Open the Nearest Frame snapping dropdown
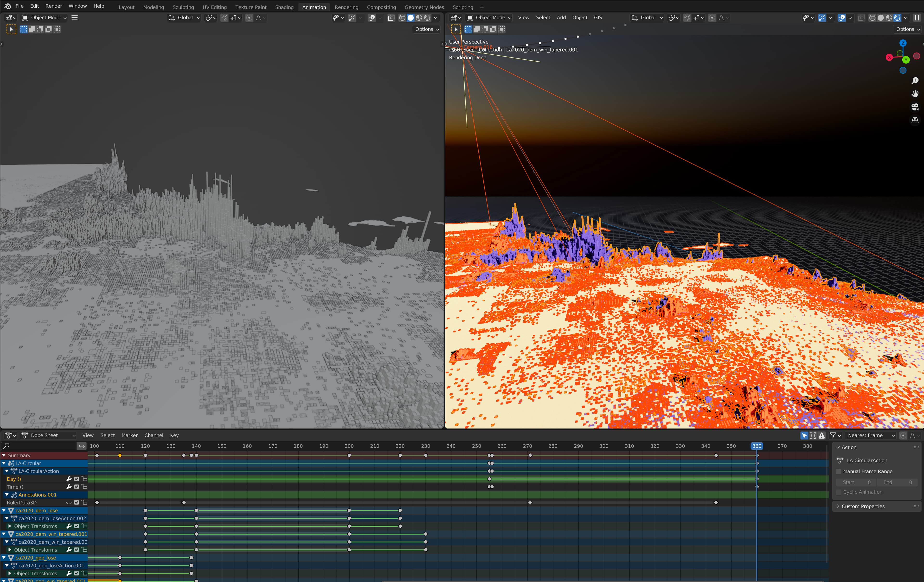Image resolution: width=924 pixels, height=582 pixels. click(871, 435)
